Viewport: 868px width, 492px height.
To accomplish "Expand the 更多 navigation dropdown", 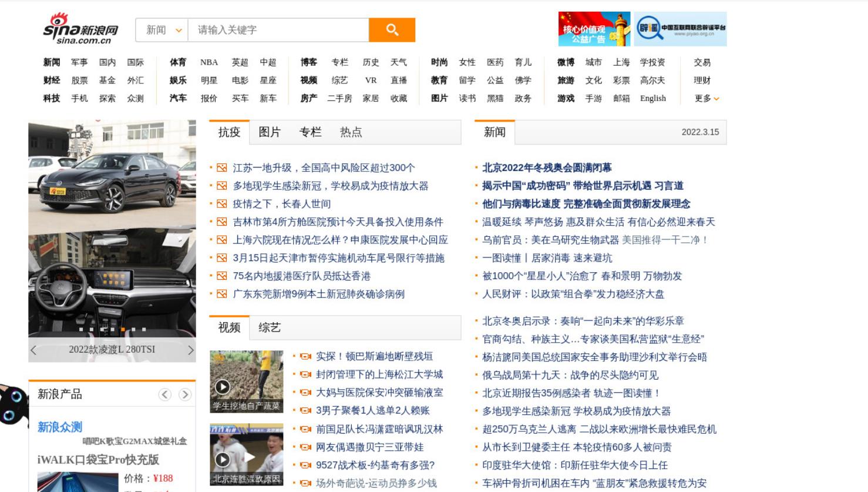I will point(706,98).
